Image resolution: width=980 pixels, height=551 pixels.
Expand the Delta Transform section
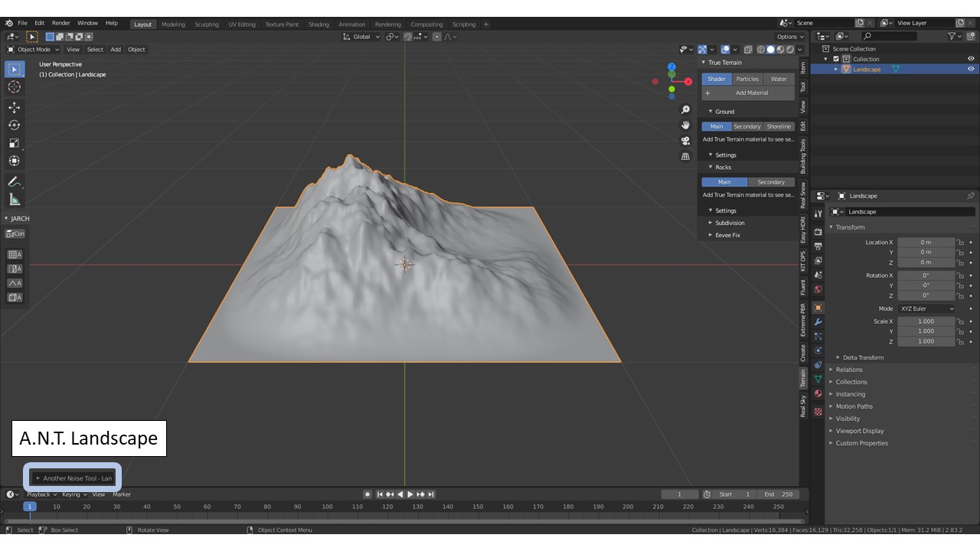tap(862, 357)
